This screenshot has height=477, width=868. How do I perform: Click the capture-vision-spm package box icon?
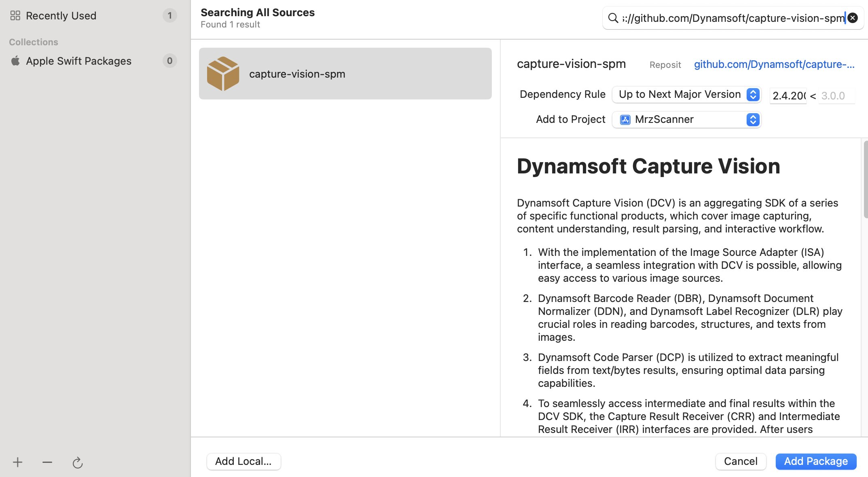(x=223, y=74)
